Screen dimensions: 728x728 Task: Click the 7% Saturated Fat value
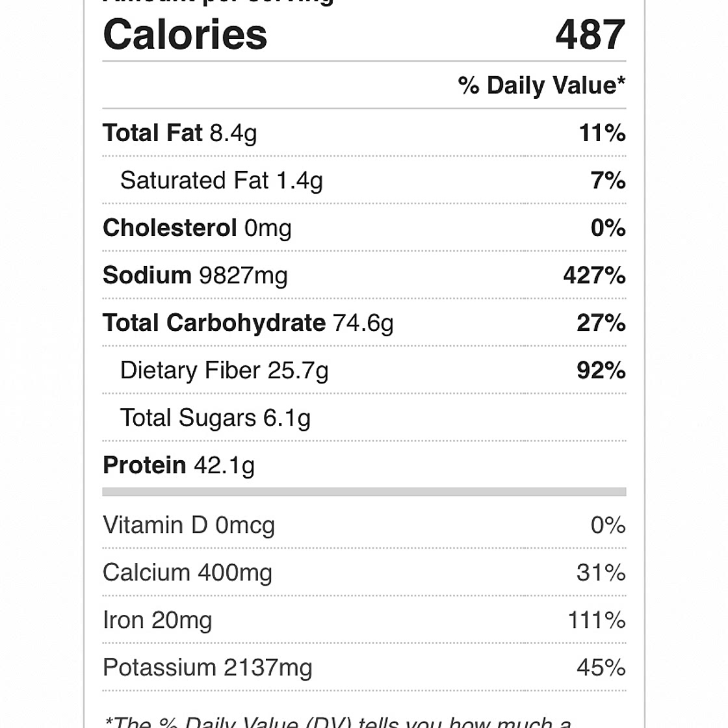click(x=608, y=181)
